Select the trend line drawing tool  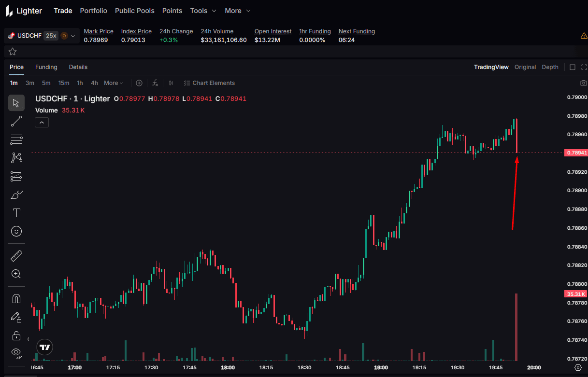[x=16, y=121]
